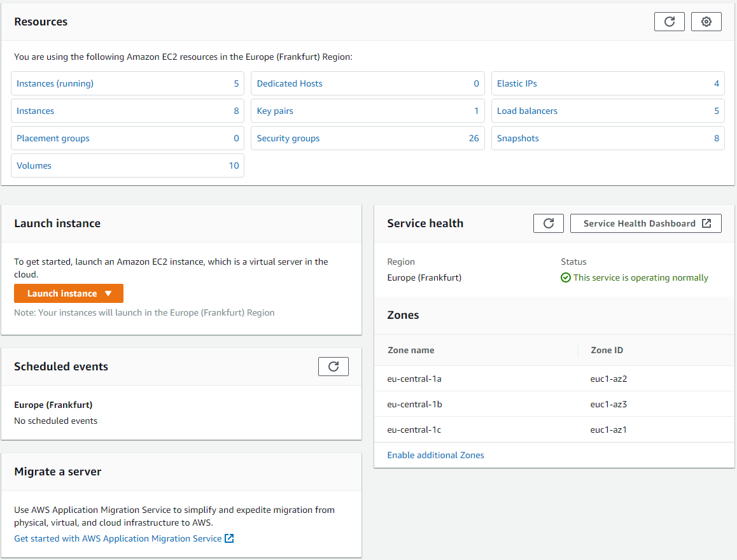
Task: View the Security groups list
Action: (x=288, y=137)
